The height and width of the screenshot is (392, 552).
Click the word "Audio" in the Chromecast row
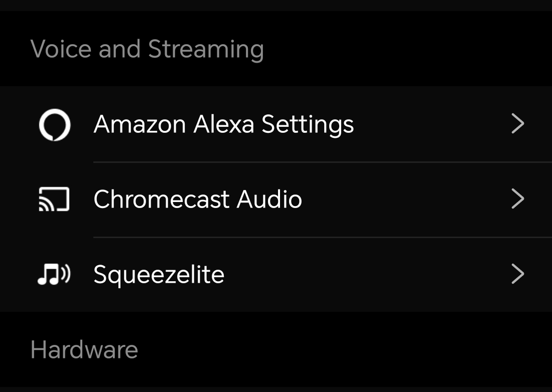pyautogui.click(x=269, y=200)
